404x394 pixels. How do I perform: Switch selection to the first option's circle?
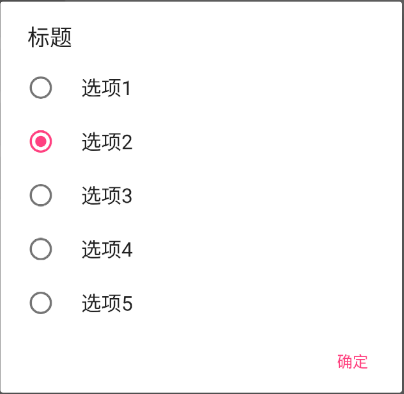(41, 88)
